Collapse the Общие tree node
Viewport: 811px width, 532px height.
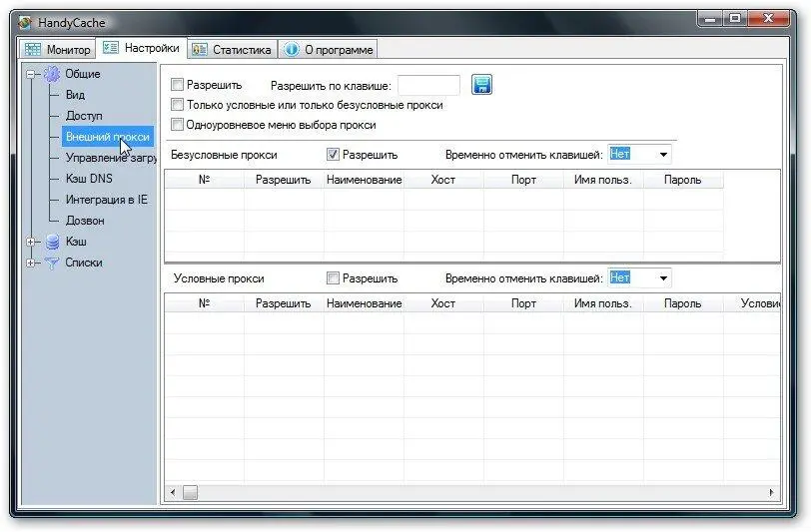coord(32,74)
